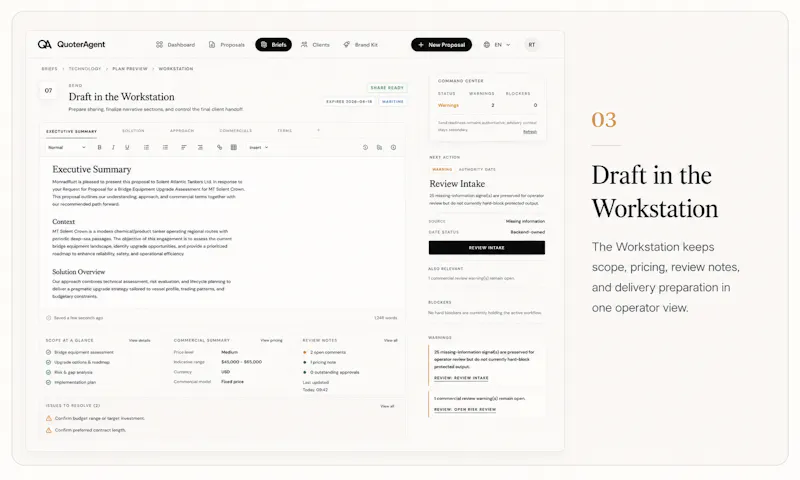Switch to the Terms tab
This screenshot has height=480, width=800.
(285, 131)
